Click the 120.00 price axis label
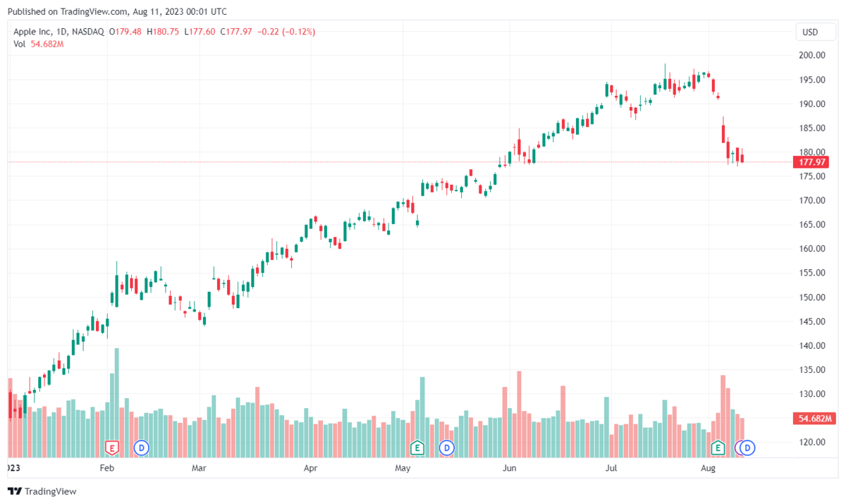This screenshot has width=846, height=504. [812, 442]
